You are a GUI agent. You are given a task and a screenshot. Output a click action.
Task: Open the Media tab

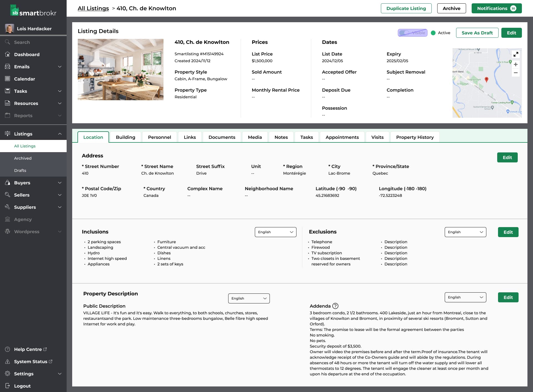coord(255,137)
